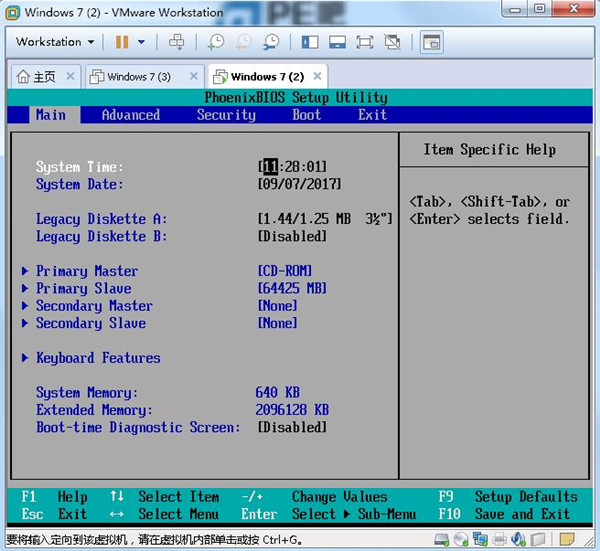Click the 2096128 KB Extended Memory value
The width and height of the screenshot is (600, 551).
[292, 410]
